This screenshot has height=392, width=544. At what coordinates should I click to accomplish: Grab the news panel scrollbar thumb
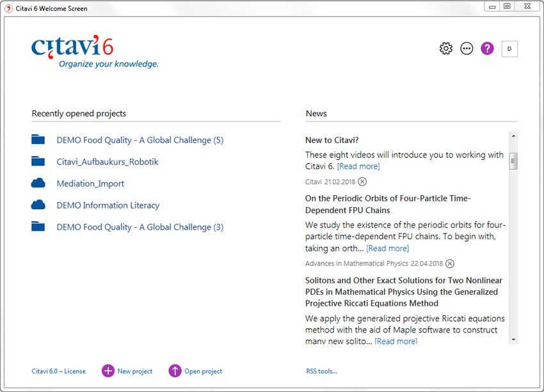(x=513, y=161)
